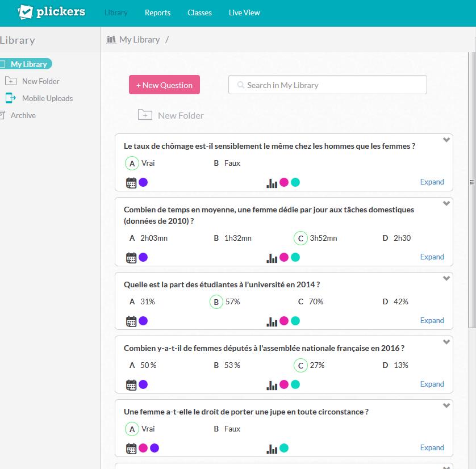Open dropdown arrow on the étudiantes question card
Image resolution: width=476 pixels, height=469 pixels.
click(446, 278)
